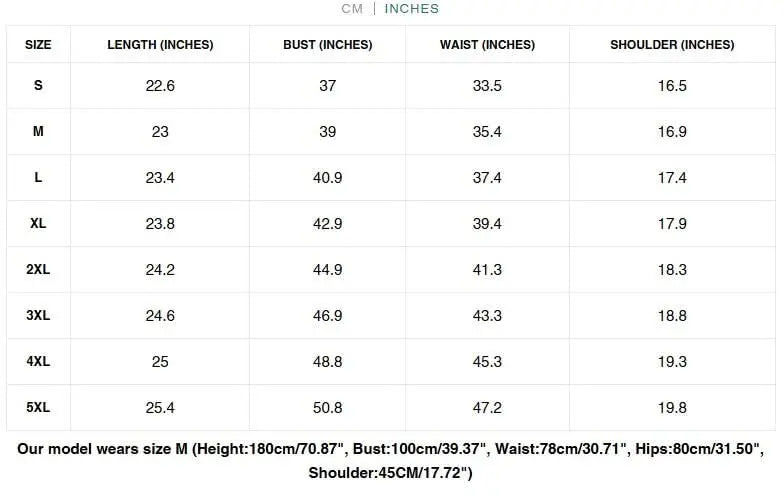Click waist value 41.3 for 2XL
The height and width of the screenshot is (503, 784).
pyautogui.click(x=487, y=270)
